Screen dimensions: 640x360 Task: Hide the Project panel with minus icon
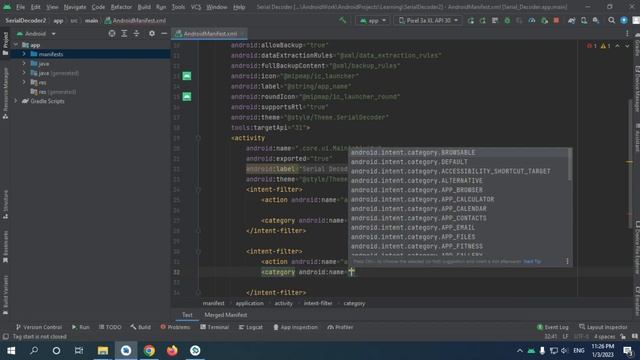pyautogui.click(x=164, y=33)
